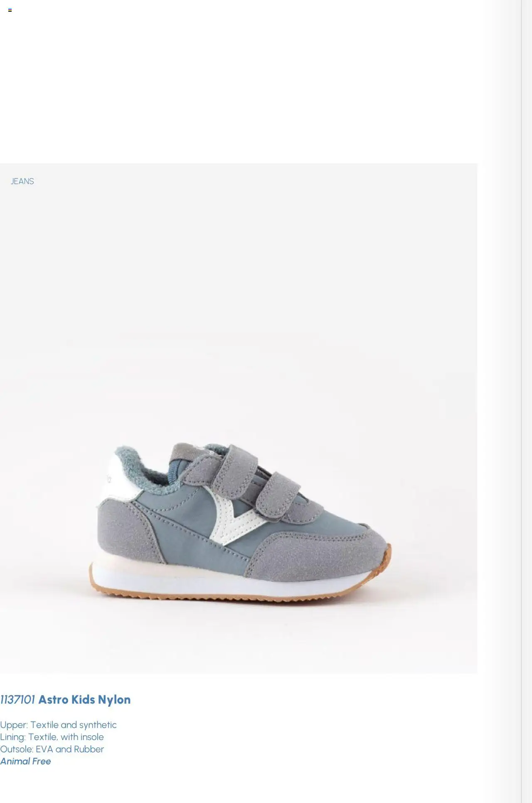Click the Animal Free label
The width and height of the screenshot is (532, 803).
25,761
